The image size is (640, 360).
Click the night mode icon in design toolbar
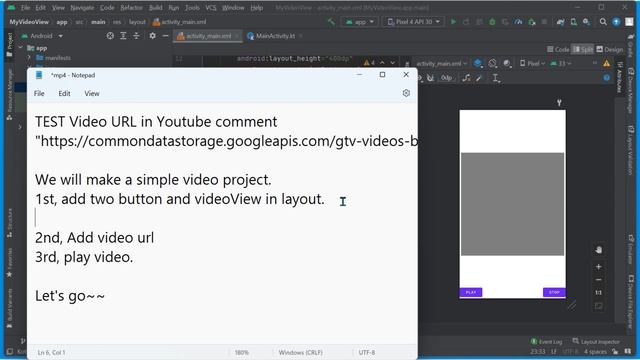click(507, 63)
